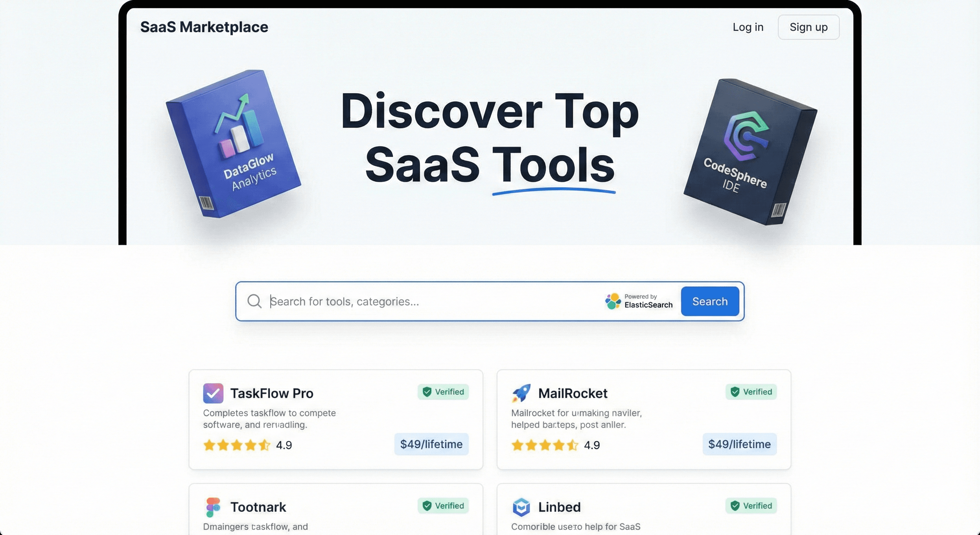Click the TaskFlow Pro star rating
The height and width of the screenshot is (535, 980).
[237, 445]
